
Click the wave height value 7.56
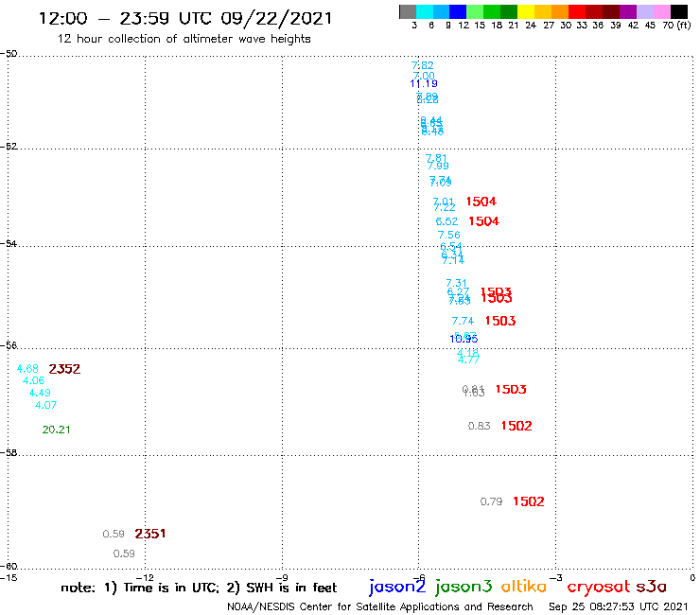(448, 235)
